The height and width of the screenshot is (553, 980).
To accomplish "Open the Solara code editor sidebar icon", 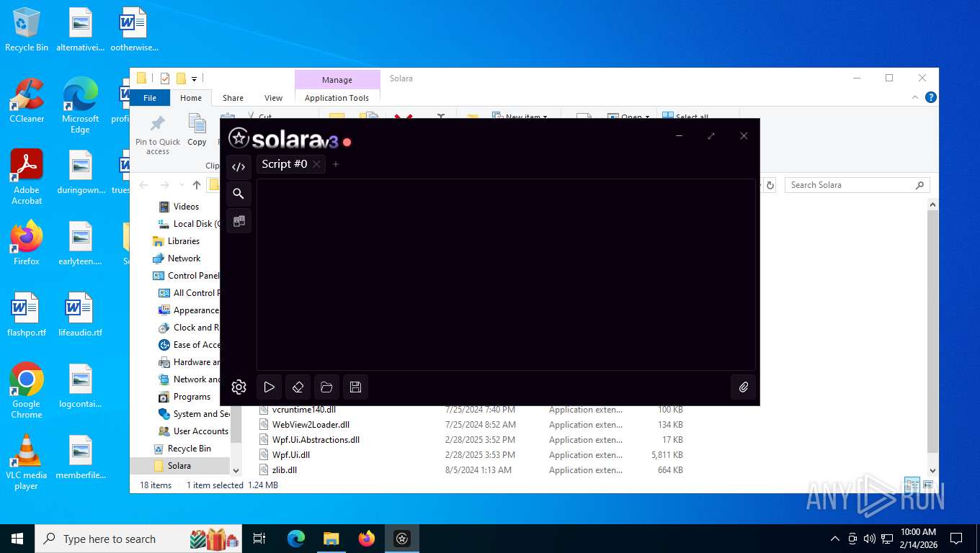I will click(239, 166).
